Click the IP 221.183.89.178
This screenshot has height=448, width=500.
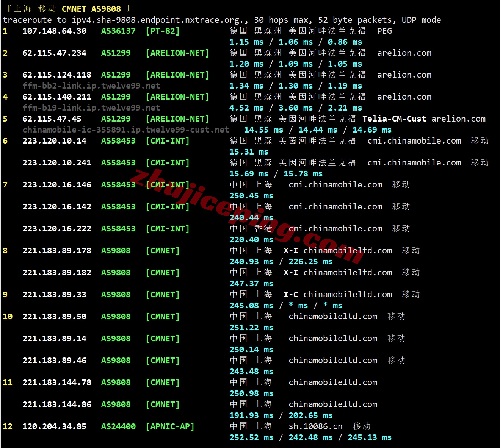57,251
